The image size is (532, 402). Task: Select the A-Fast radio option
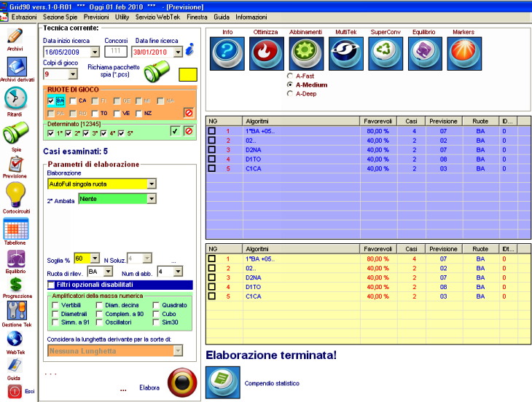[290, 76]
